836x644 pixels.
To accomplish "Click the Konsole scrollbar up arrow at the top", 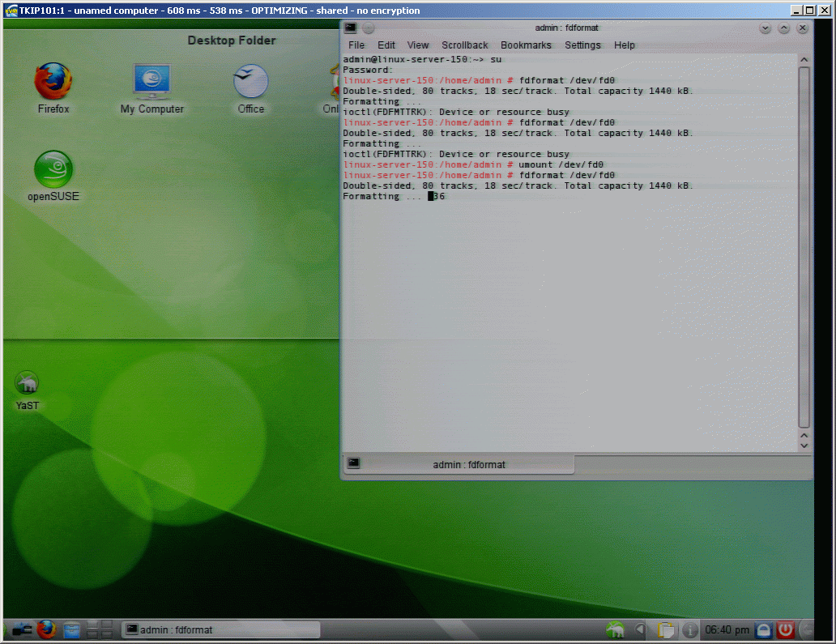I will tap(804, 60).
